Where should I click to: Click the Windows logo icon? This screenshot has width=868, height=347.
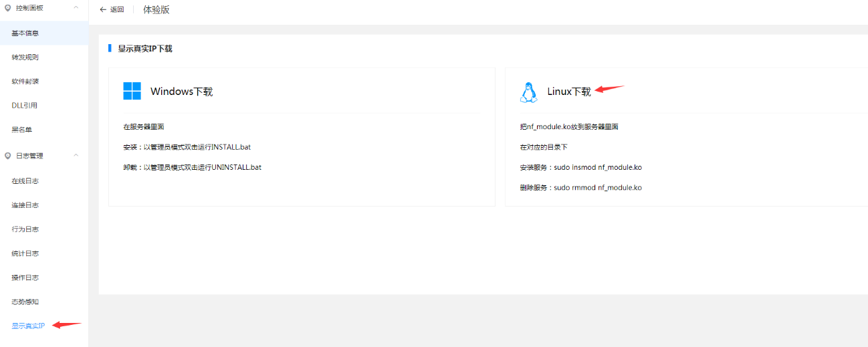(x=132, y=91)
